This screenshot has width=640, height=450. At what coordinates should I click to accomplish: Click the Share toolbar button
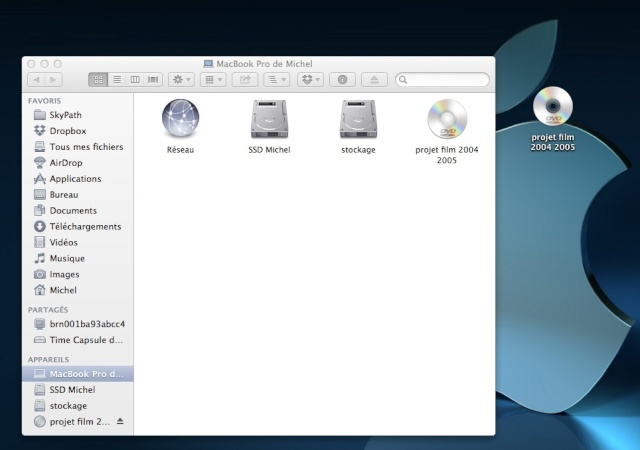pos(245,80)
